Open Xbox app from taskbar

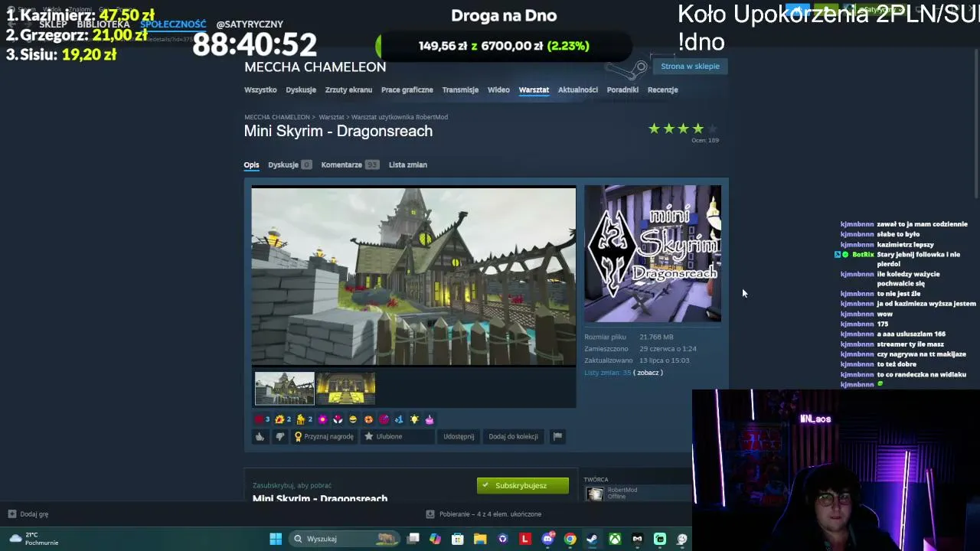(x=615, y=539)
